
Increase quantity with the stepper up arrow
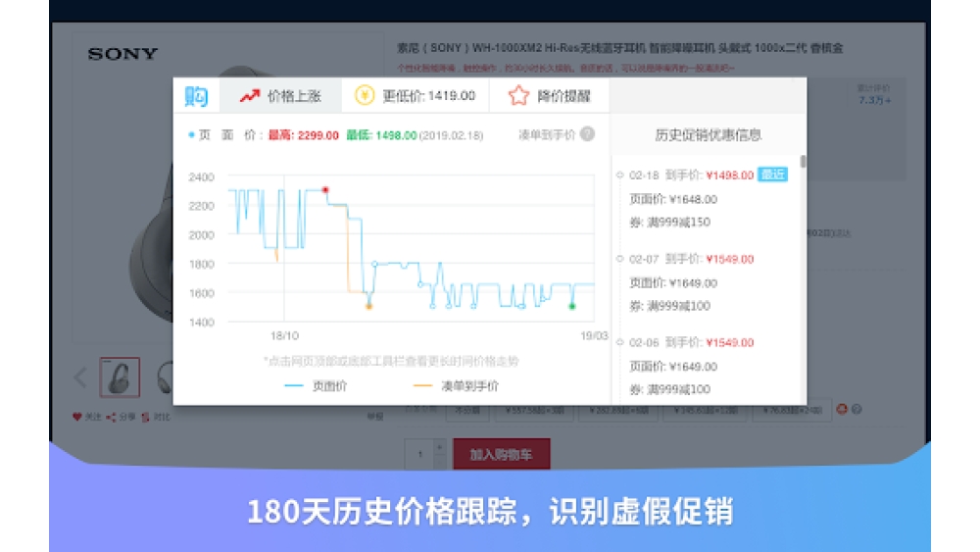pyautogui.click(x=439, y=447)
